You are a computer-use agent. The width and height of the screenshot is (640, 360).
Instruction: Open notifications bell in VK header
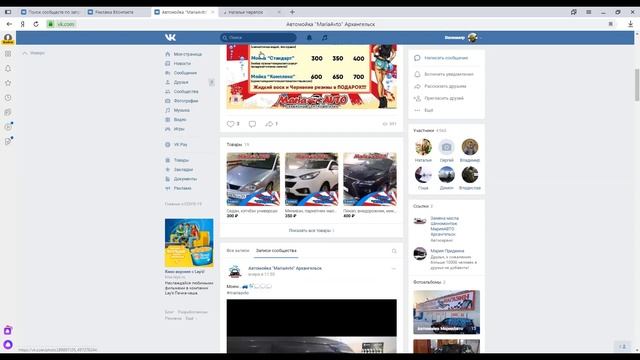click(x=309, y=38)
